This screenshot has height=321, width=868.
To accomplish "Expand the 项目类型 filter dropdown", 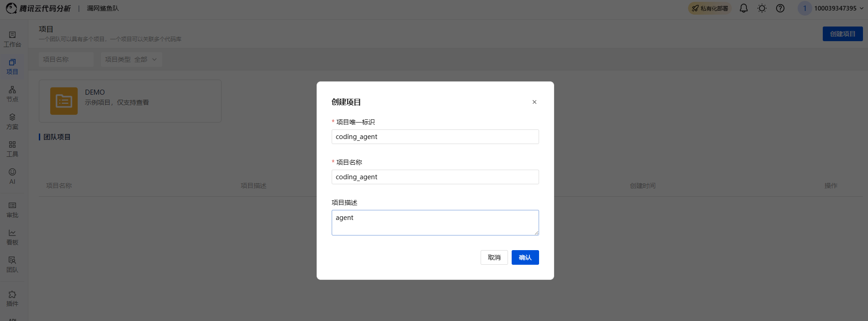I will click(x=131, y=59).
